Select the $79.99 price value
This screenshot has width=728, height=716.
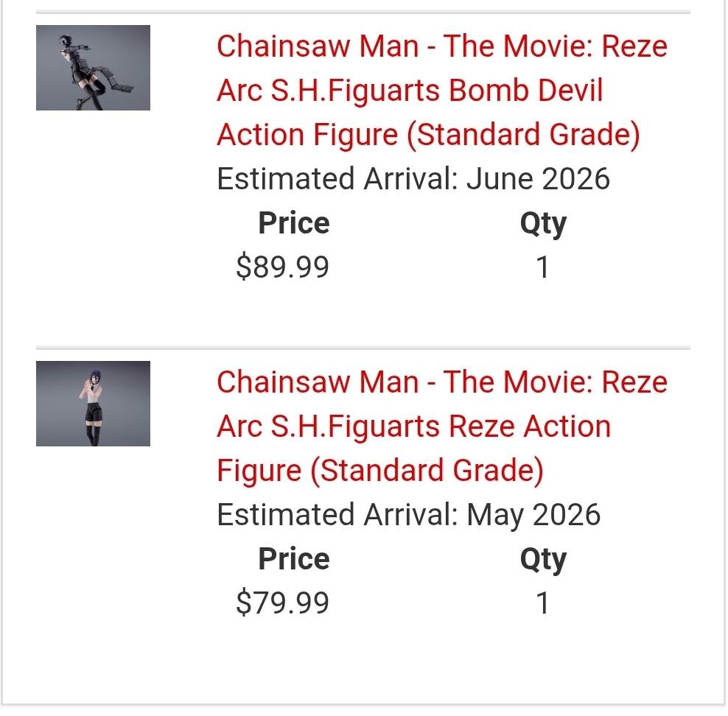282,603
